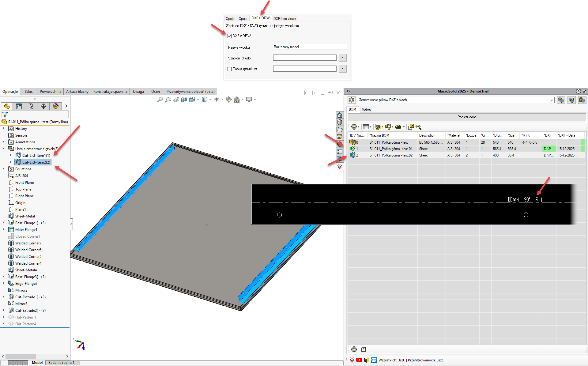Expand the Miter Flange1 node
This screenshot has width=588, height=366.
4,230
